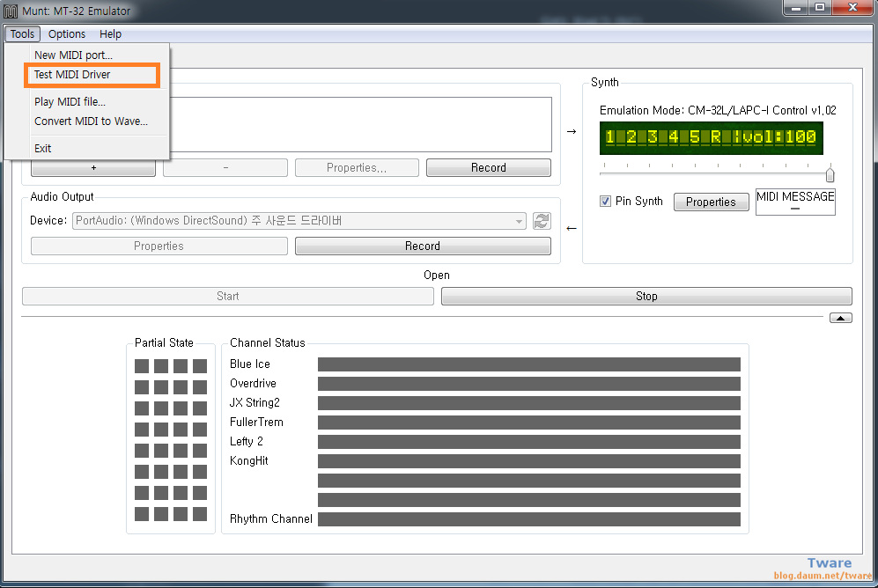This screenshot has height=588, width=878.
Task: Click the Audio Output Properties button
Action: coord(159,246)
